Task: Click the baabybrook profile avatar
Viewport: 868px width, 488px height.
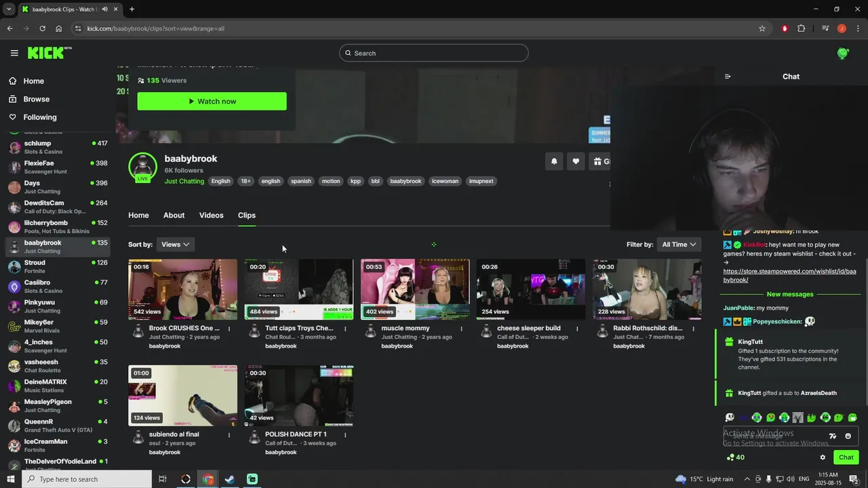Action: tap(142, 167)
